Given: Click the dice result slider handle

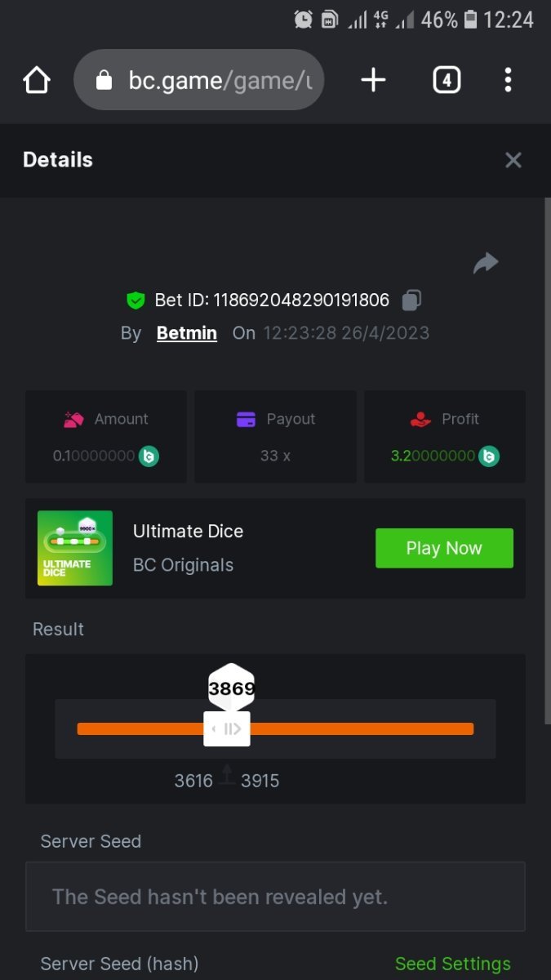Looking at the screenshot, I should coord(227,728).
